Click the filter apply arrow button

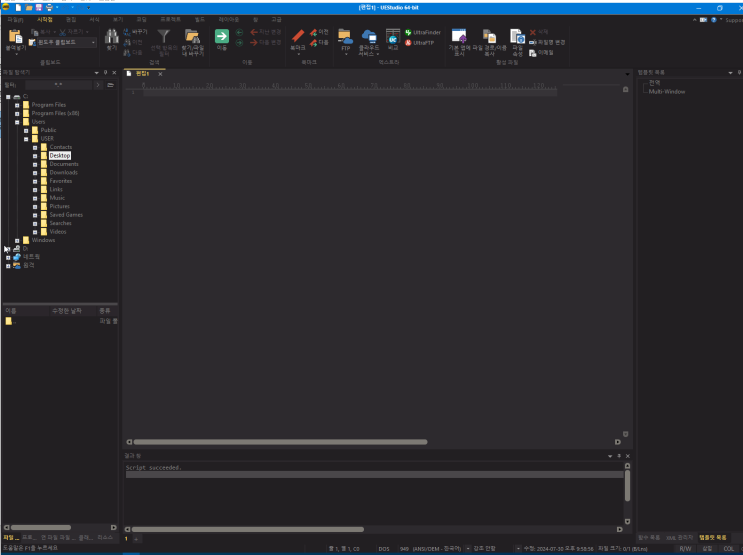point(98,85)
